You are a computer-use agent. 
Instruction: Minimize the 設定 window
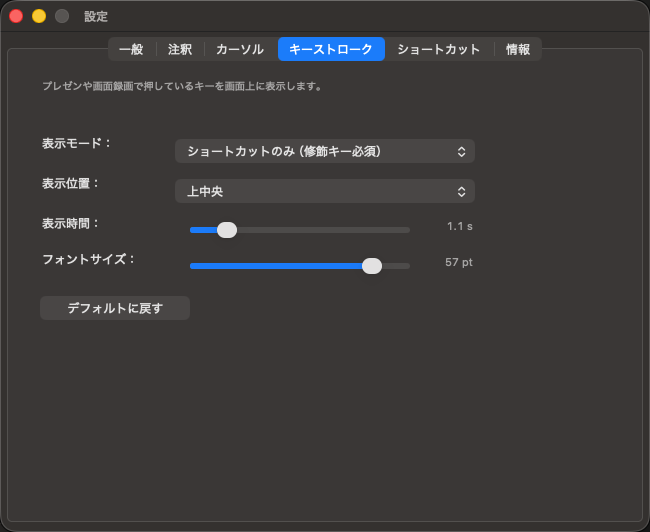[39, 16]
